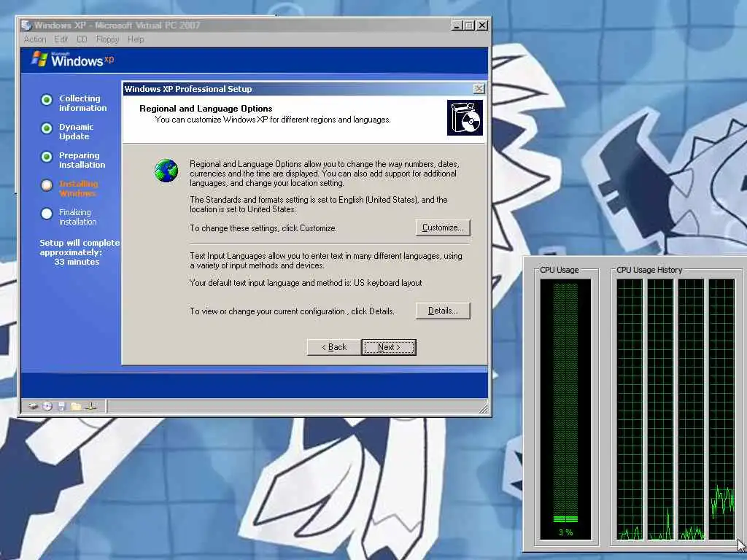
Task: Click 'US keyboard layout' default input text
Action: point(388,283)
